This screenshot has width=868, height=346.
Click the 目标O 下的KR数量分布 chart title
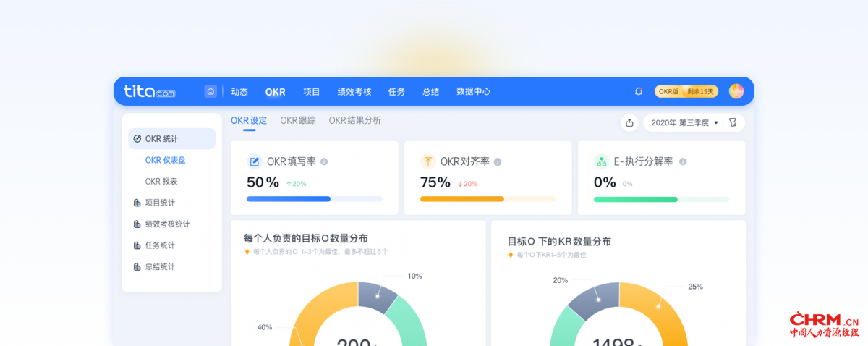point(559,241)
